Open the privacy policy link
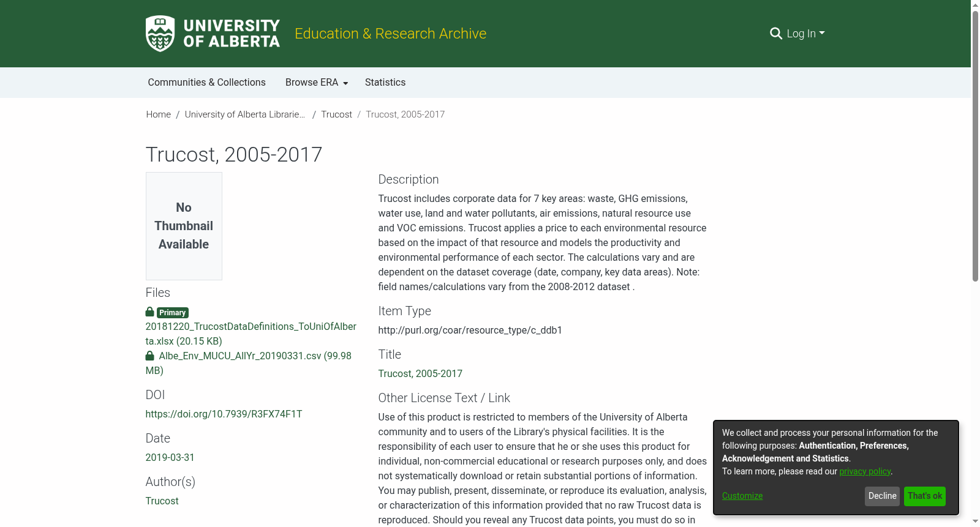The height and width of the screenshot is (527, 980). pos(865,471)
